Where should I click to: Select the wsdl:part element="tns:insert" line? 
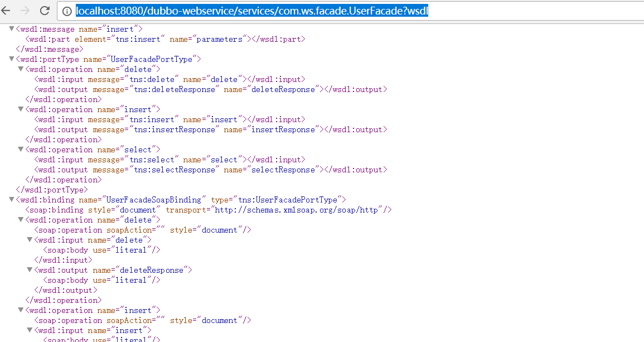166,40
